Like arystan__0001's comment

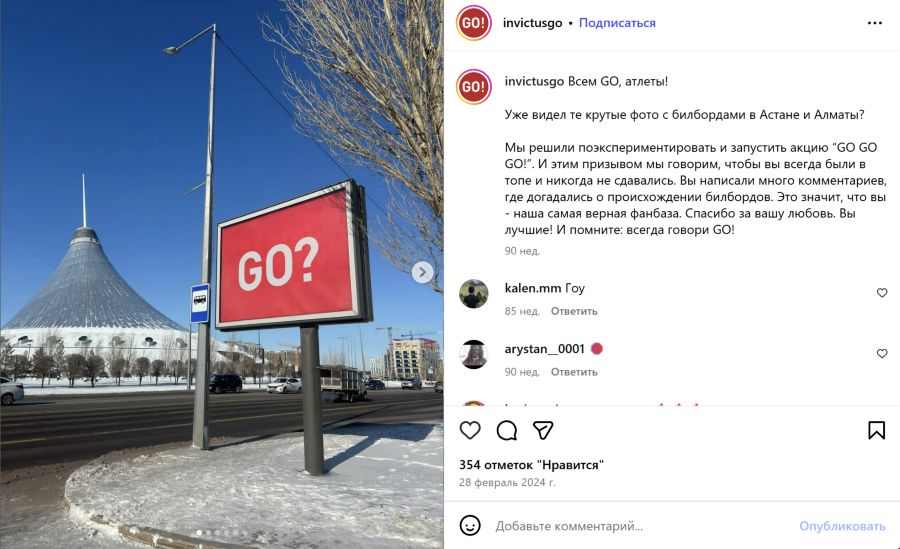(x=882, y=354)
